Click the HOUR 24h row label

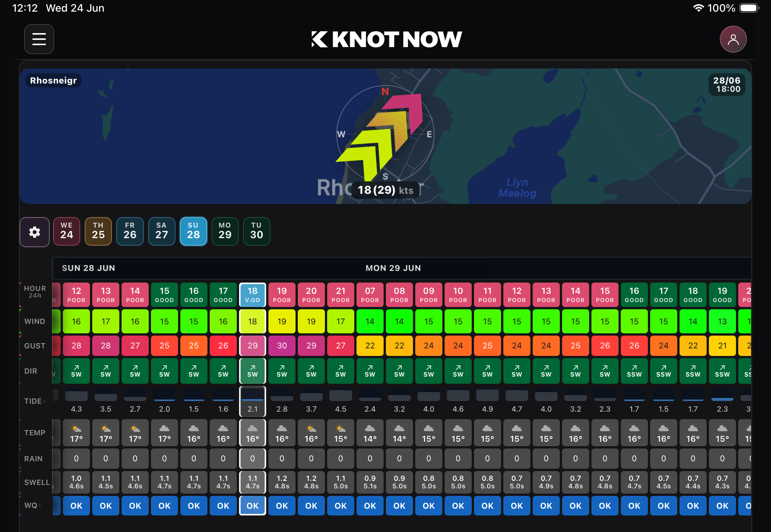[35, 292]
